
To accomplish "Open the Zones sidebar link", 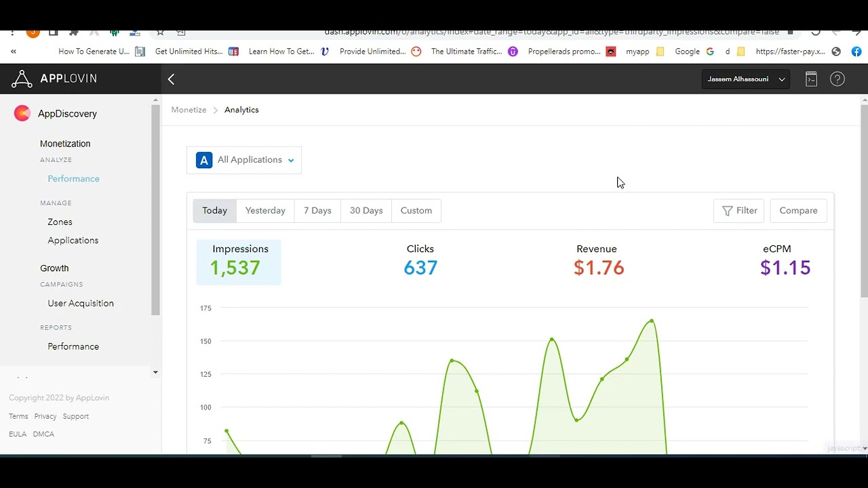I will point(60,222).
